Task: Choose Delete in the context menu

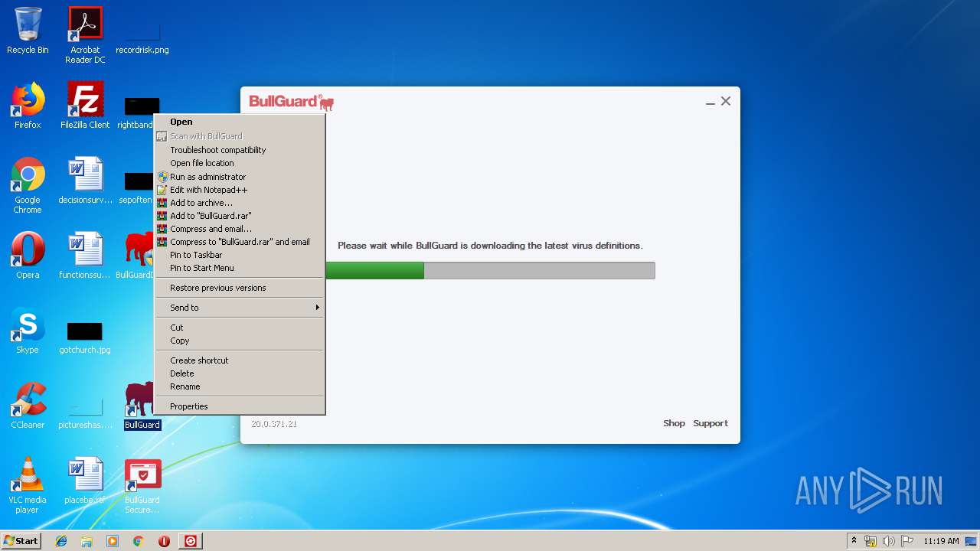Action: click(240, 373)
